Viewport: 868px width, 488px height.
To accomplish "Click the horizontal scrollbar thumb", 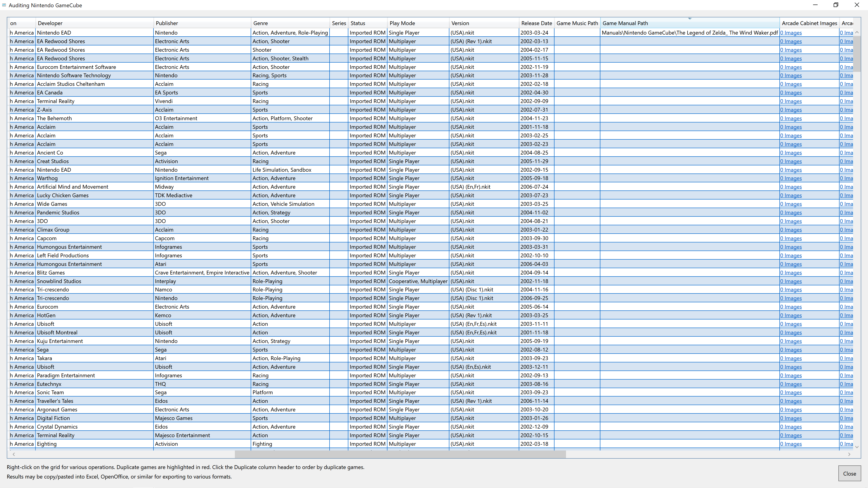I will pyautogui.click(x=400, y=454).
